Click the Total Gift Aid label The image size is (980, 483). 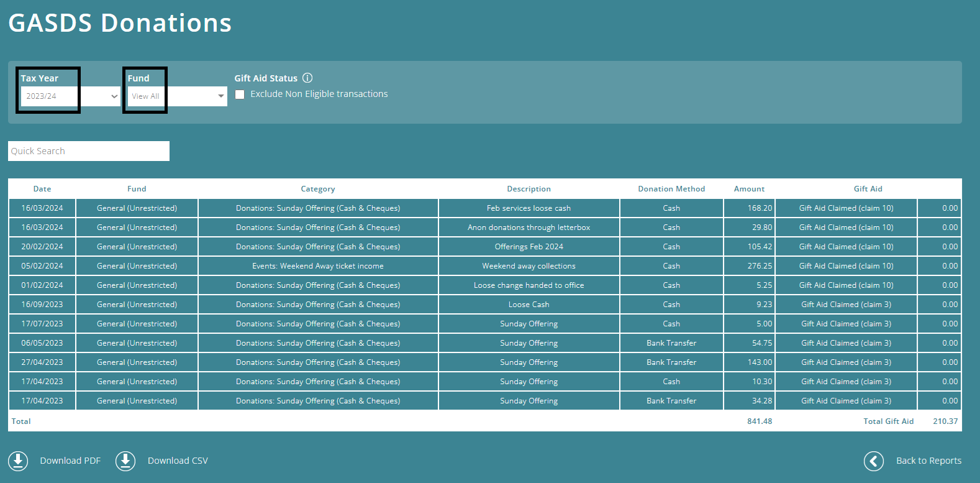point(888,421)
